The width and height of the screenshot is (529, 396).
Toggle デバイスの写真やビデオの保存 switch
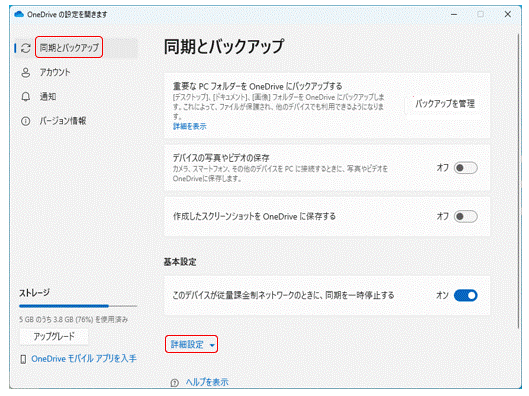click(466, 168)
